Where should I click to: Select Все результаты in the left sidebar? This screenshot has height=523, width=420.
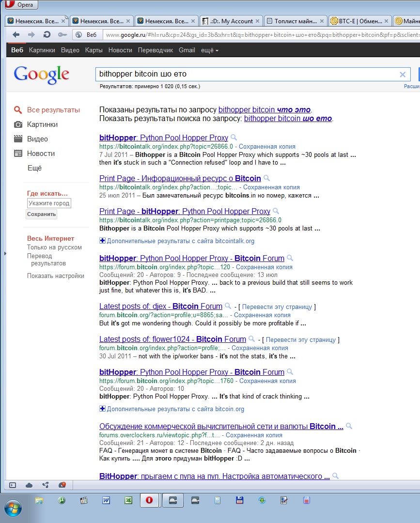(x=53, y=110)
